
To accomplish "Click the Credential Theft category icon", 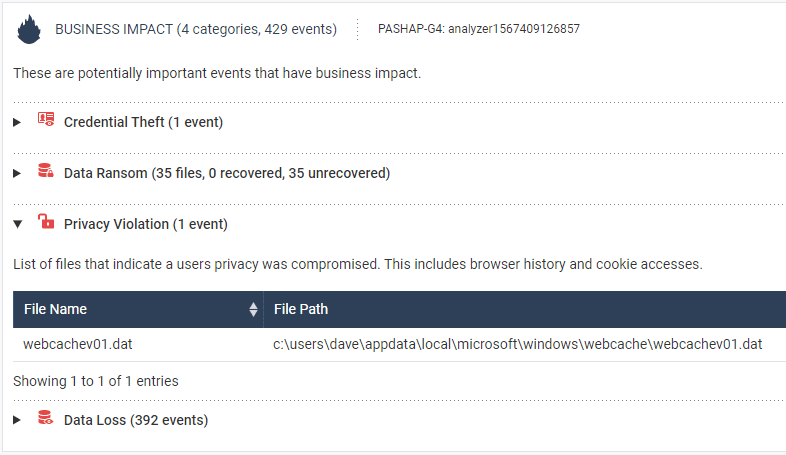I will point(45,121).
